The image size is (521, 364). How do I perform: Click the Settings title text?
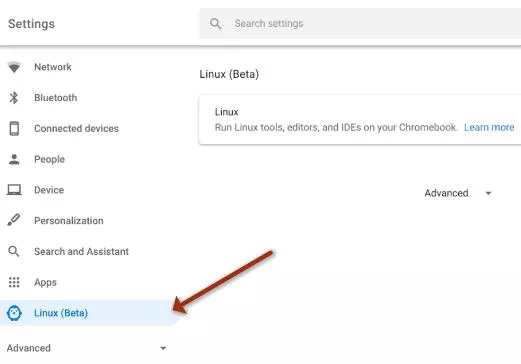click(31, 24)
